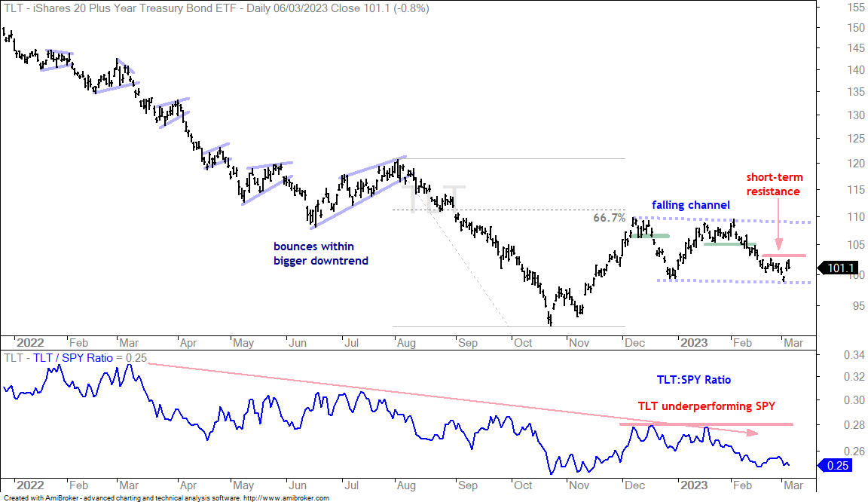Click the black 101.1 price tag
The height and width of the screenshot is (502, 868).
[x=839, y=268]
